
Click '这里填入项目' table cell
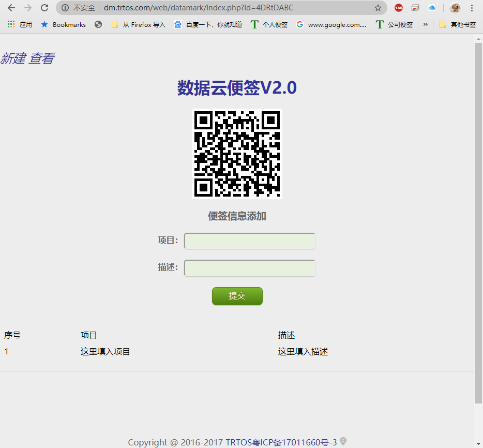coord(105,352)
